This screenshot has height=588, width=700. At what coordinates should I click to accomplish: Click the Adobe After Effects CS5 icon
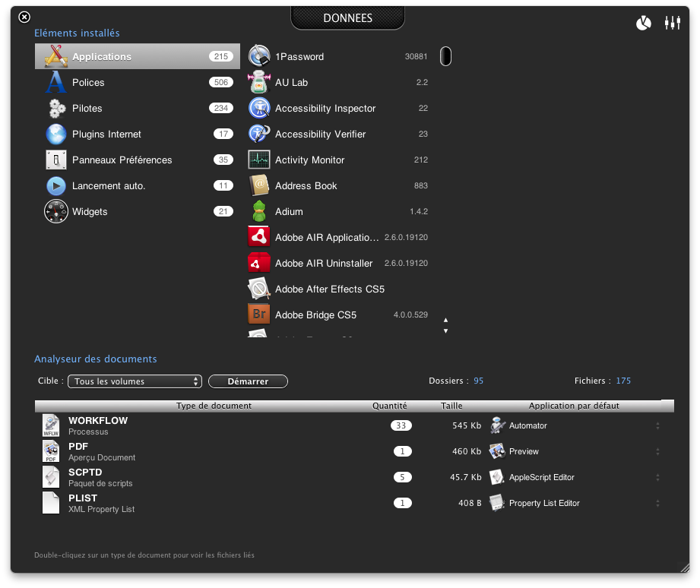point(259,289)
